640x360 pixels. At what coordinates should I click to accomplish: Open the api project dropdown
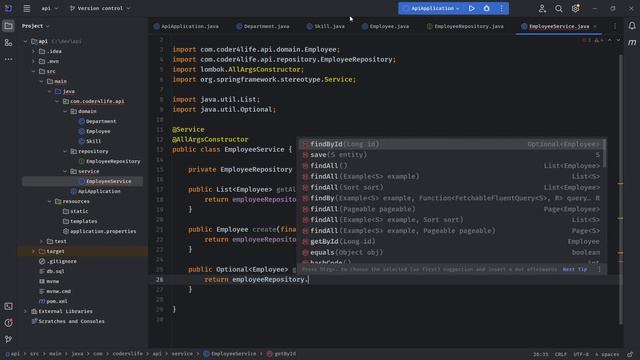pos(49,8)
